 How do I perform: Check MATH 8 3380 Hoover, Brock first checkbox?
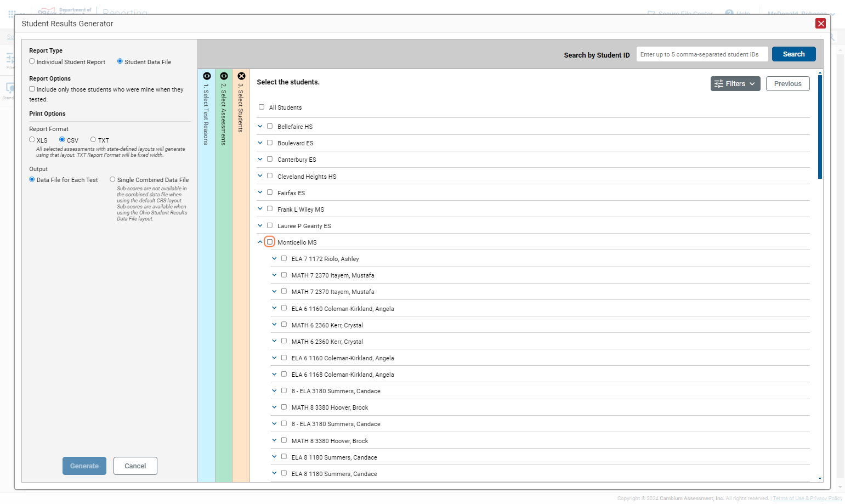point(284,407)
